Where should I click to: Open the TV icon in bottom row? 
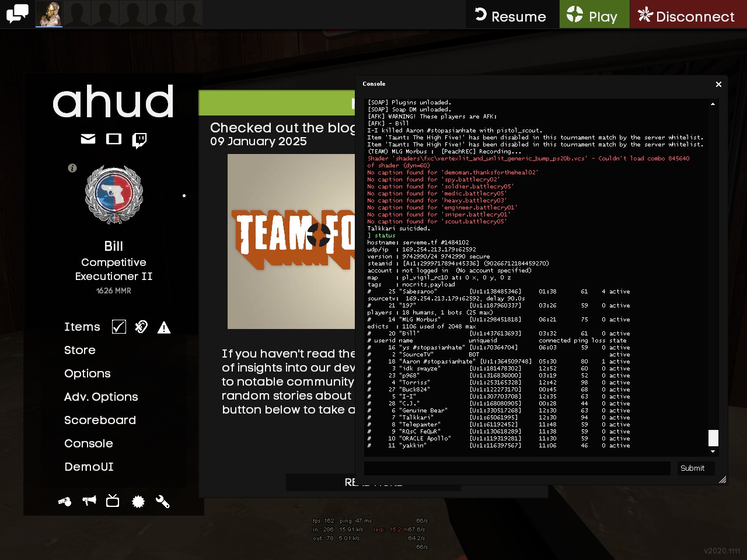pyautogui.click(x=113, y=501)
